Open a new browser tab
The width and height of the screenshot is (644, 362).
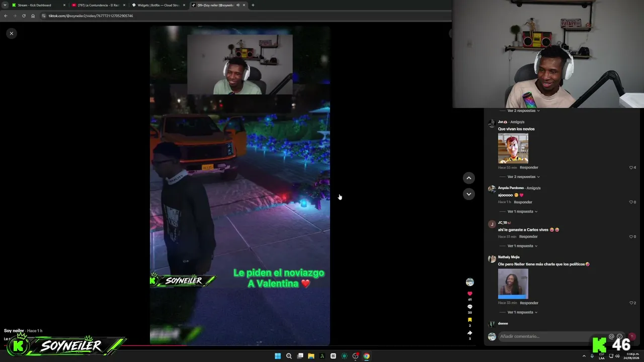253,5
